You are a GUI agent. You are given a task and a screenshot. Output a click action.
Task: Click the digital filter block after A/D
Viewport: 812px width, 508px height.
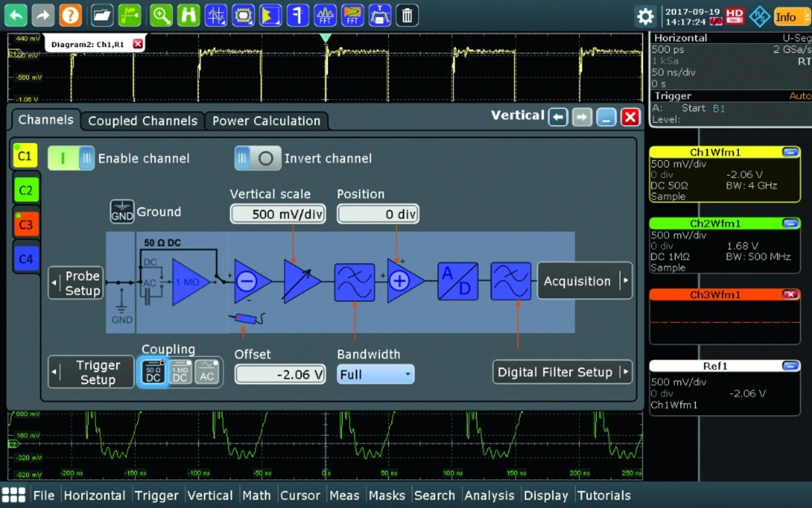(511, 281)
